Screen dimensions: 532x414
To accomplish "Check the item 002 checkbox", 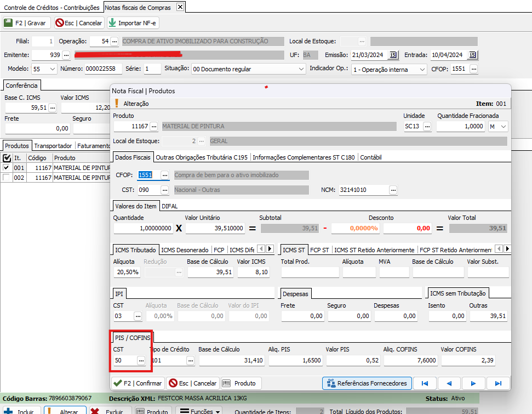I will tap(7, 178).
